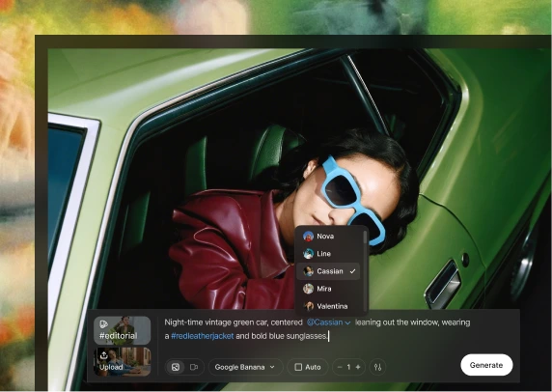The width and height of the screenshot is (552, 392).
Task: Open the Google Banana model dropdown
Action: point(245,367)
